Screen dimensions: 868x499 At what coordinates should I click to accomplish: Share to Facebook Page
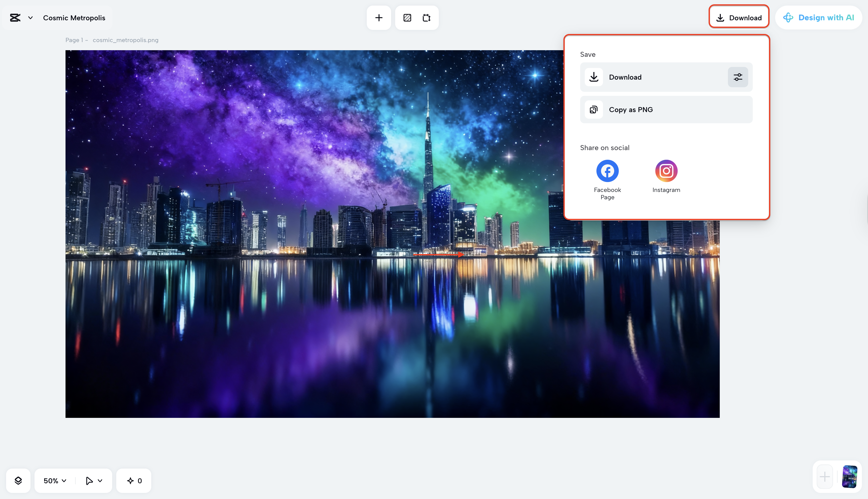coord(607,171)
